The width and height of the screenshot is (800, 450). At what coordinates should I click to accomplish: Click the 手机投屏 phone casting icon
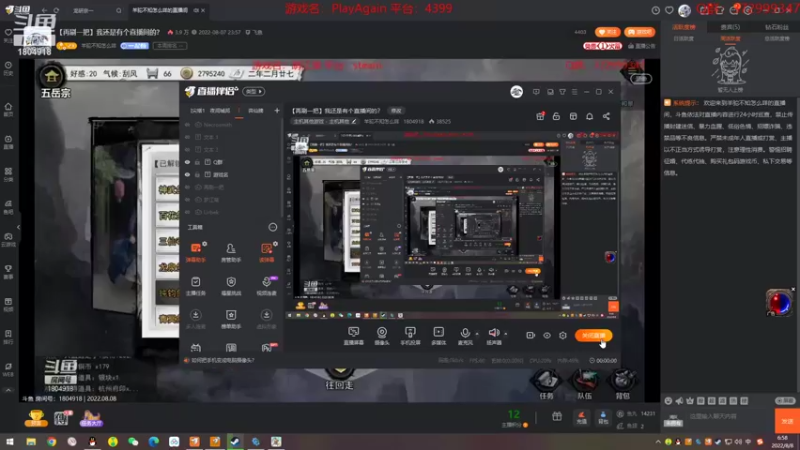coord(410,336)
